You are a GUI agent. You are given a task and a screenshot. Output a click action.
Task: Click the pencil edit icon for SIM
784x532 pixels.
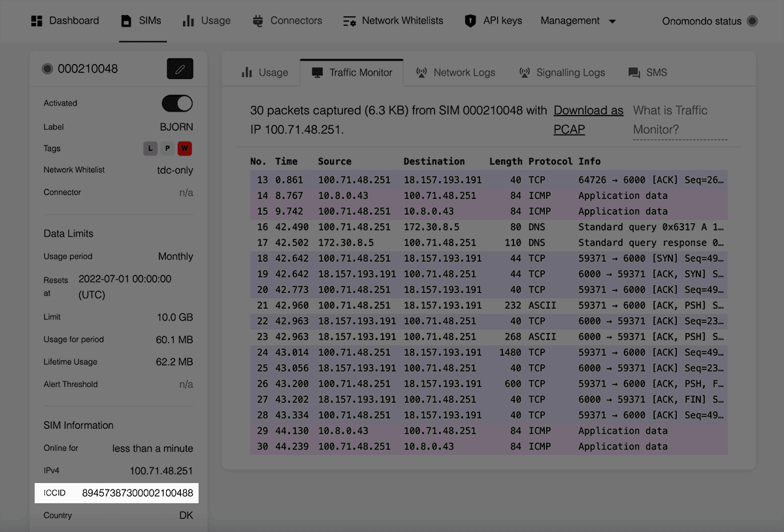click(180, 69)
